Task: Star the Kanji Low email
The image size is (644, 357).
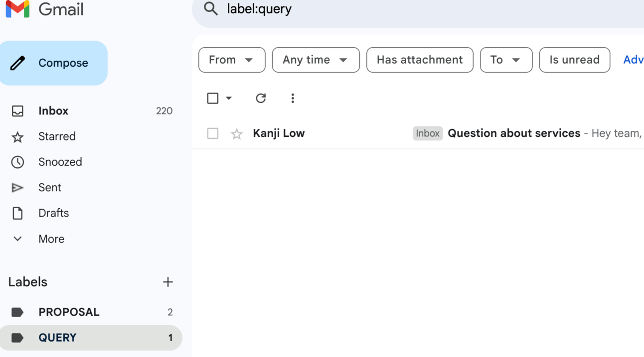Action: (x=237, y=133)
